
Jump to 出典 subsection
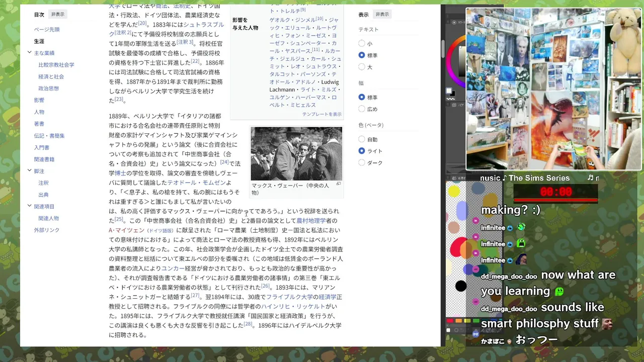tap(44, 195)
